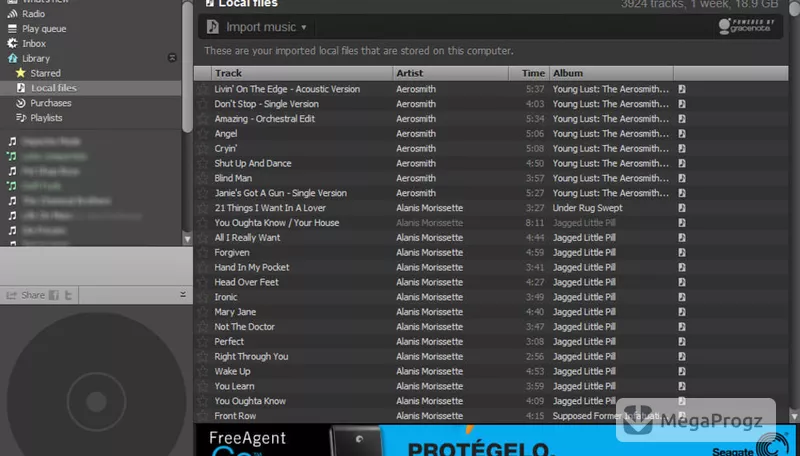The image size is (800, 456).
Task: Star the track Livin' On The Edge
Action: (x=203, y=89)
